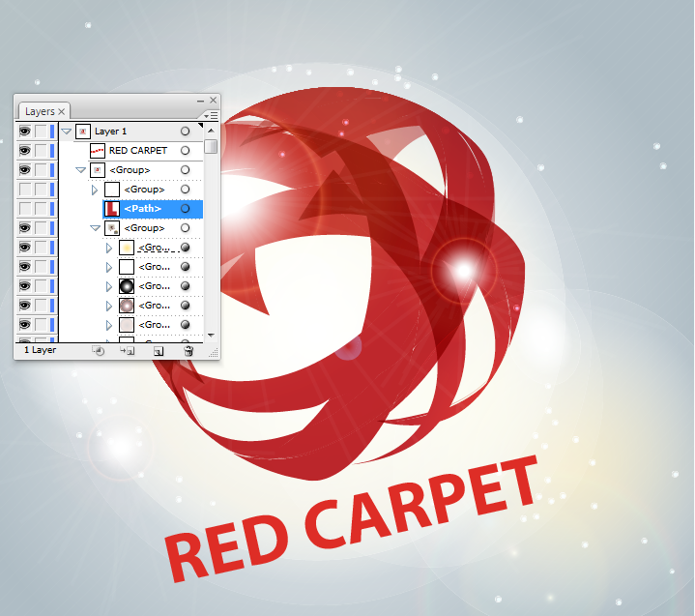
Task: Click the yellow glow group thumbnail
Action: pos(127,248)
